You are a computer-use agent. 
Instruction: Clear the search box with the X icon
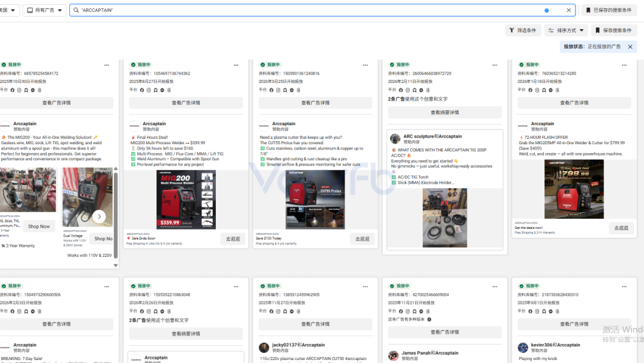click(569, 10)
